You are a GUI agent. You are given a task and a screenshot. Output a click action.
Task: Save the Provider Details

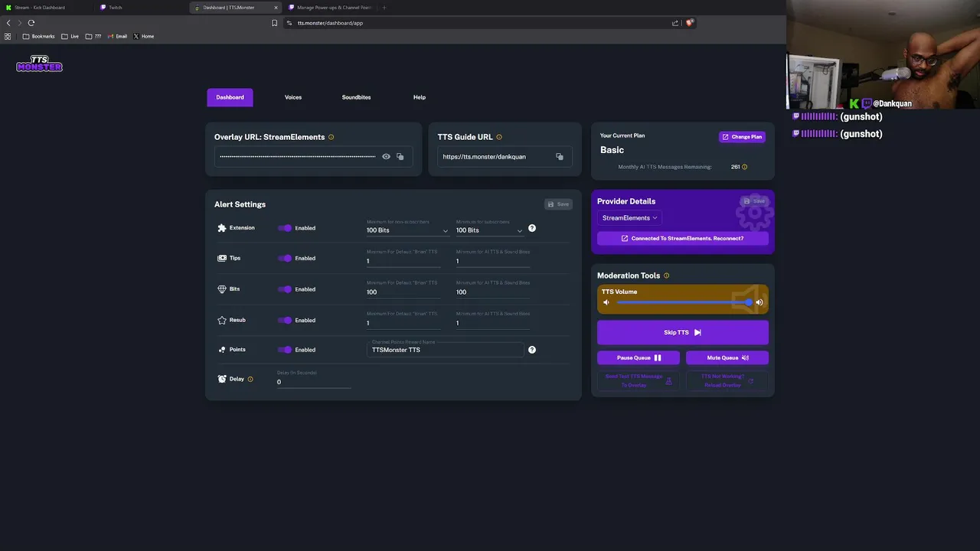[x=754, y=201]
